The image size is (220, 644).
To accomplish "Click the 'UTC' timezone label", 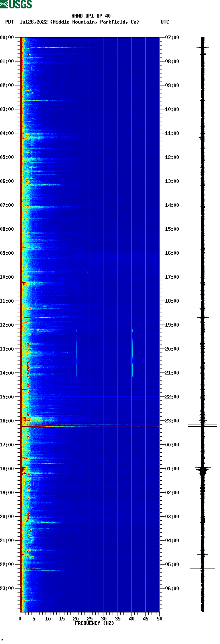I will pos(165,22).
